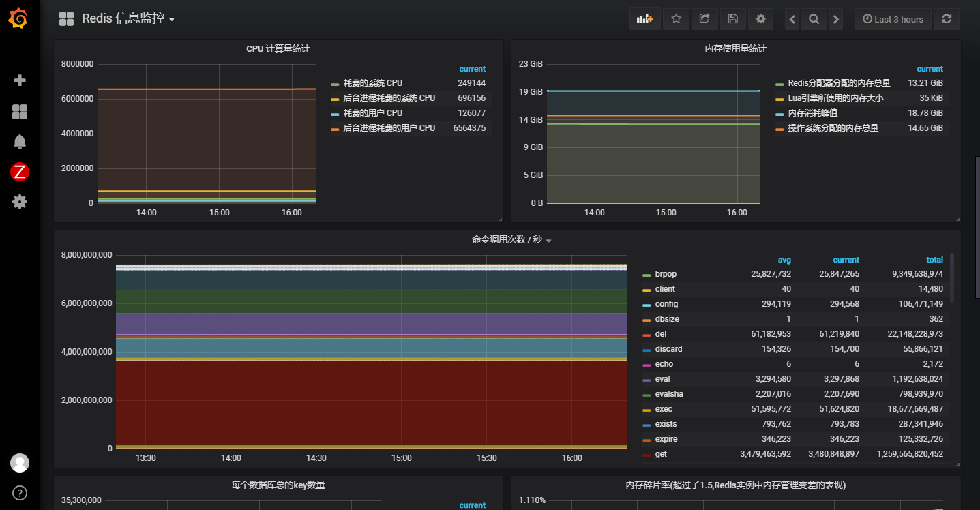Toggle the get series in legend
The height and width of the screenshot is (510, 980).
(x=661, y=454)
